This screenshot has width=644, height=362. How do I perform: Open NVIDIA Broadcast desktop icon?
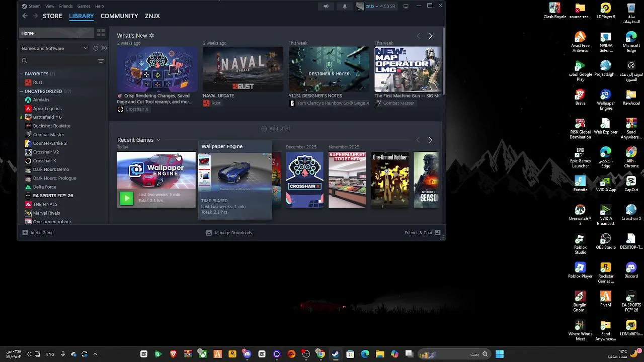click(x=606, y=215)
